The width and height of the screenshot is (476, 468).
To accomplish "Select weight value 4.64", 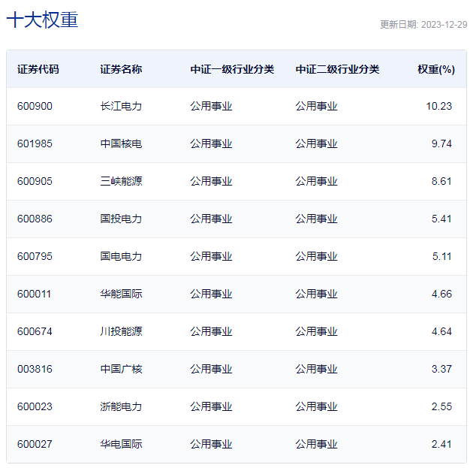I will tap(441, 331).
